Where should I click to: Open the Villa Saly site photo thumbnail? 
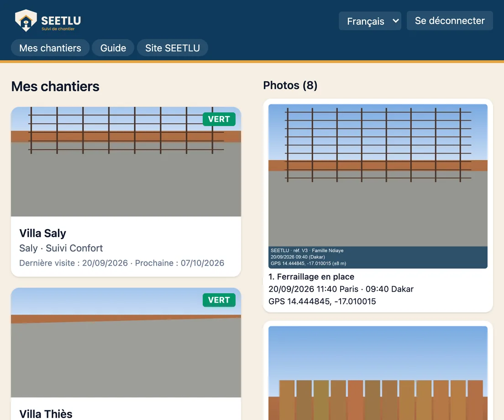pyautogui.click(x=126, y=162)
